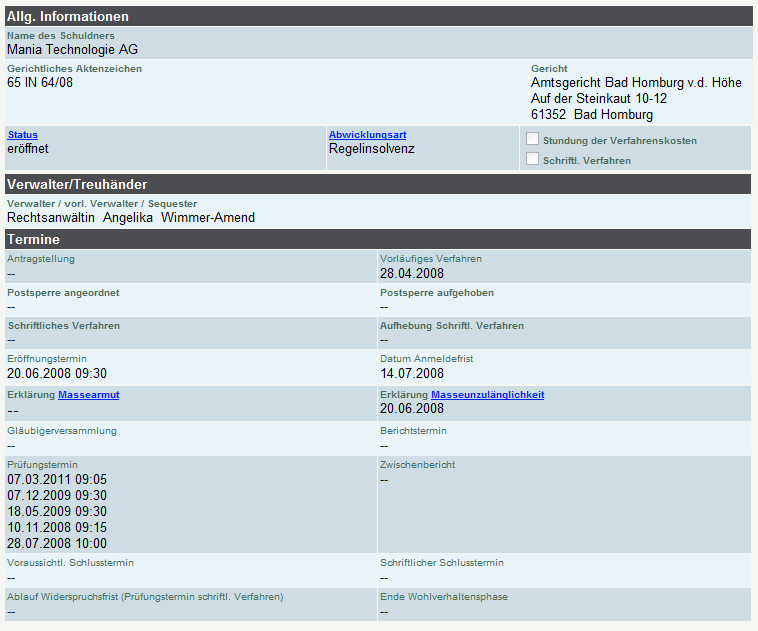Click the Allg. Informationen section header
Image resolution: width=758 pixels, height=631 pixels.
coord(379,16)
